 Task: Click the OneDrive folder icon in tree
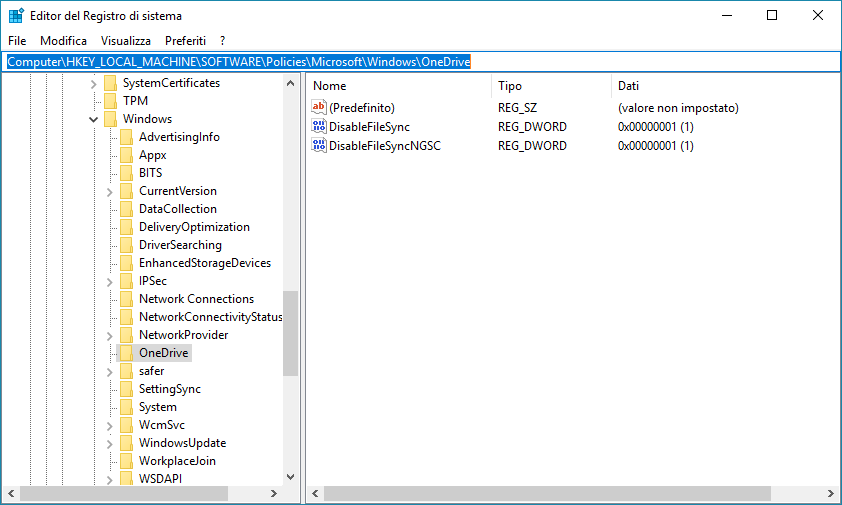tap(127, 353)
